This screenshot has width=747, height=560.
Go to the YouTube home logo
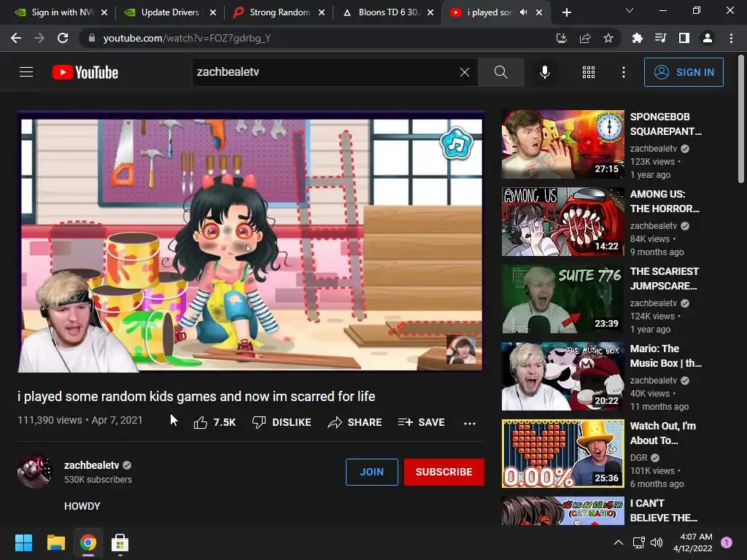tap(85, 72)
